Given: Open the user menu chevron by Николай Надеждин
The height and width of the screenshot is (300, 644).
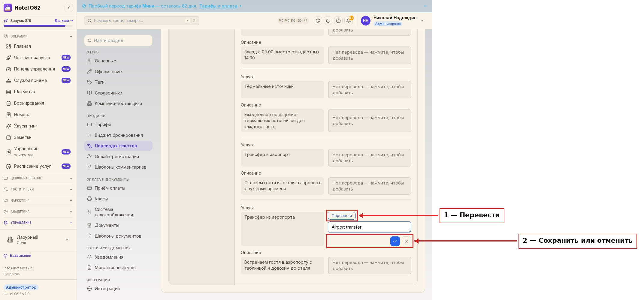Looking at the screenshot, I should tap(422, 21).
